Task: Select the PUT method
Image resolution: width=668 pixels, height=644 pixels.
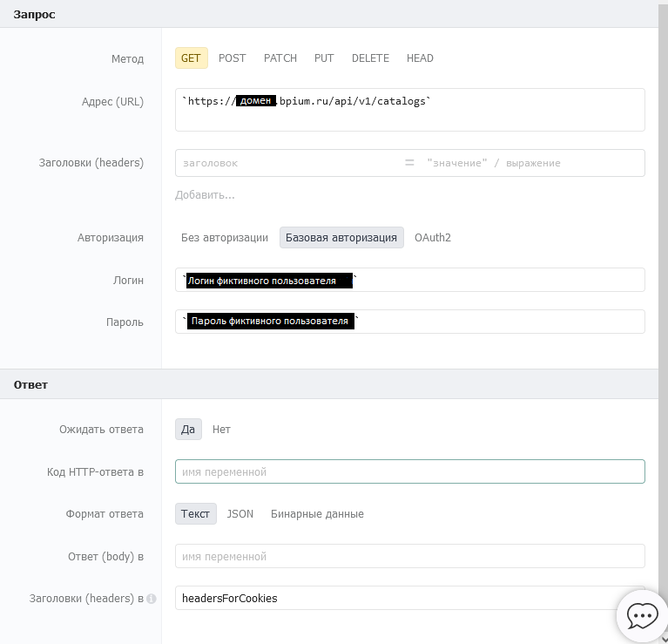Action: pyautogui.click(x=324, y=58)
